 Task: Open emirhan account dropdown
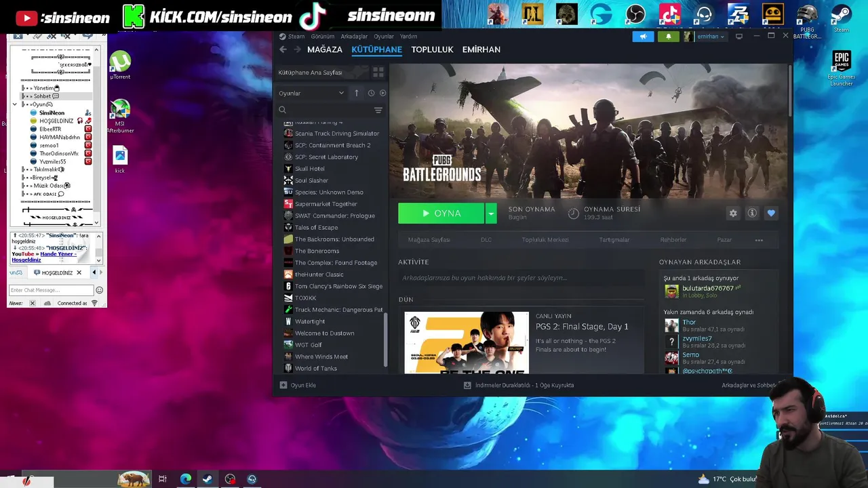[705, 37]
